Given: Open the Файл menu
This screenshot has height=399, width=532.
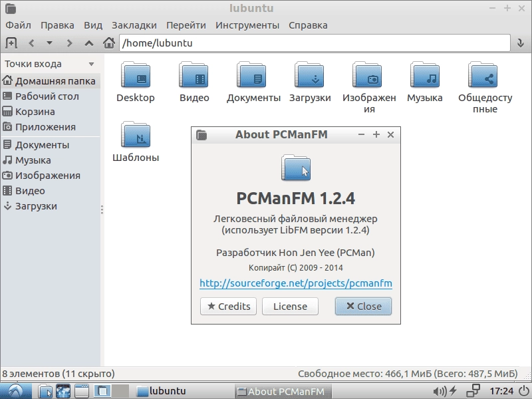Looking at the screenshot, I should (x=19, y=25).
